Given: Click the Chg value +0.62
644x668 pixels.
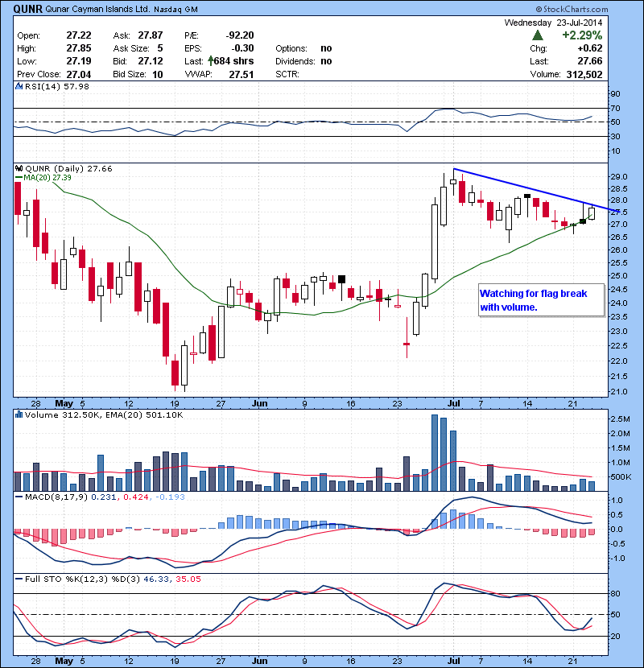Looking at the screenshot, I should tap(590, 48).
